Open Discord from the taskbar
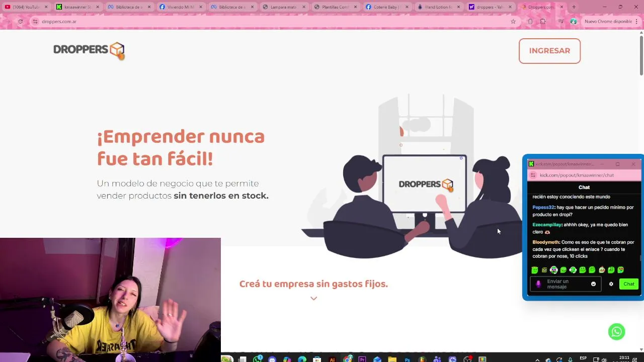The width and height of the screenshot is (644, 362). (x=272, y=359)
